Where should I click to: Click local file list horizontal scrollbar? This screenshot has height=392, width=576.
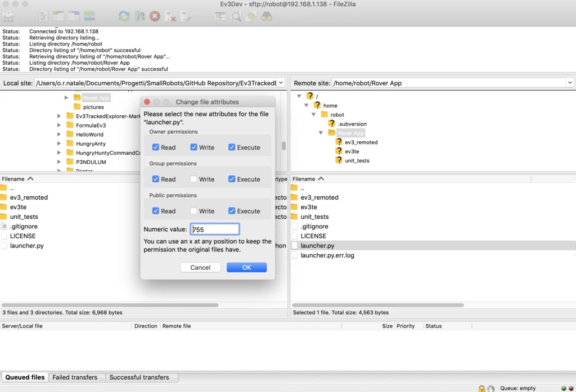(x=110, y=305)
